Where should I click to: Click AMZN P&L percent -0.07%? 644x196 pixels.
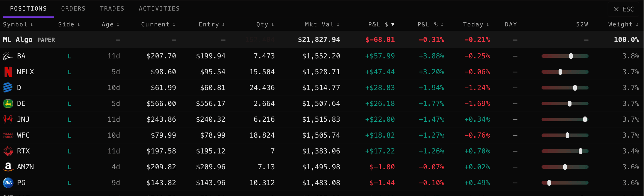tap(431, 167)
